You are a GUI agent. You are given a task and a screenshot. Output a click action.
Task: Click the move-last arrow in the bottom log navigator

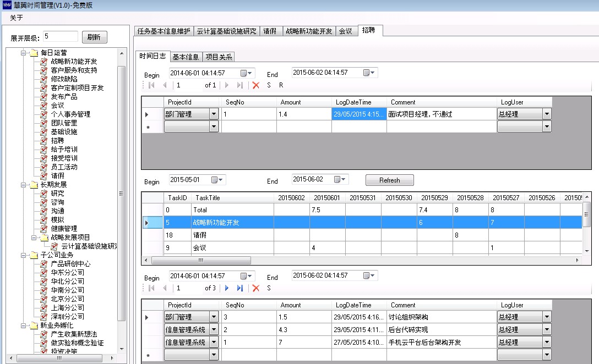[x=240, y=288]
